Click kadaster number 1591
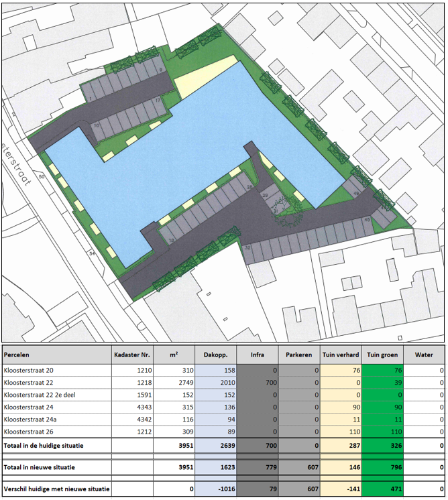 point(145,395)
